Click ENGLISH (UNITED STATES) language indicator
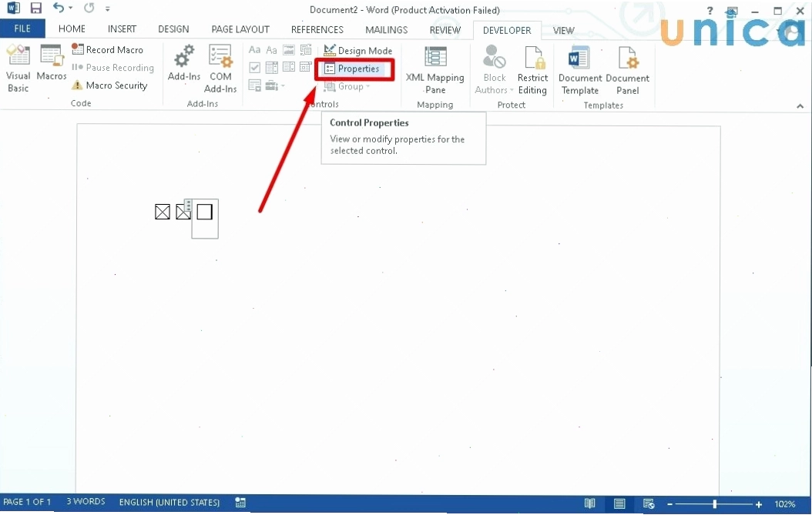Viewport: 812px width, 515px height. [x=169, y=502]
